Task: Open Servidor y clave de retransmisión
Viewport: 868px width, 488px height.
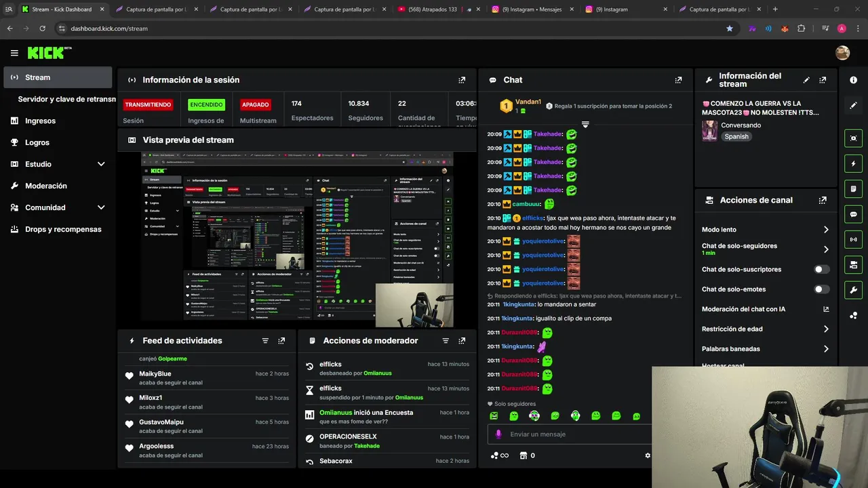Action: [x=66, y=99]
